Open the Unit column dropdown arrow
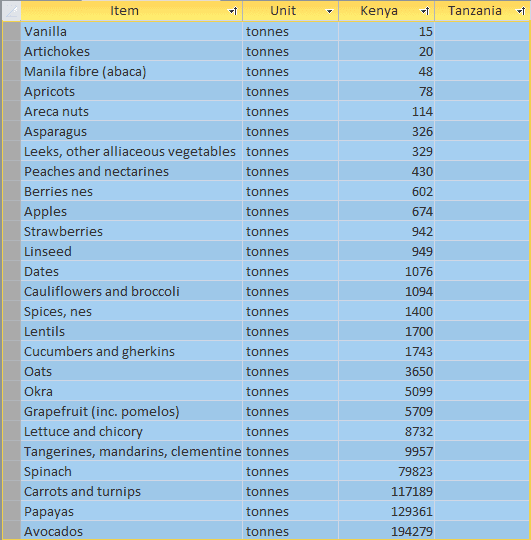531x540 pixels. click(x=330, y=11)
